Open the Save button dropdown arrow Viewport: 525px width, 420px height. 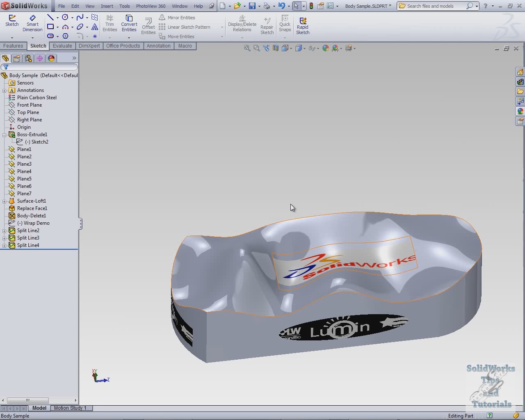259,6
